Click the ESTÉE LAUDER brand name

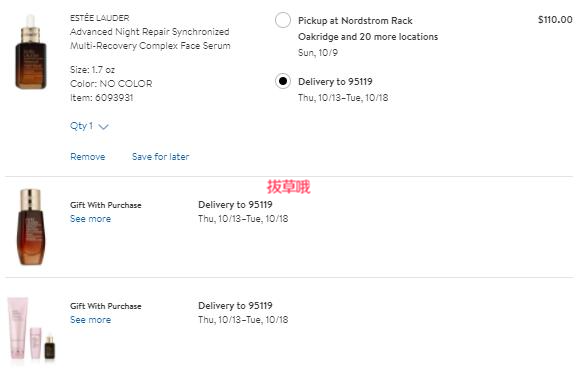pyautogui.click(x=100, y=18)
